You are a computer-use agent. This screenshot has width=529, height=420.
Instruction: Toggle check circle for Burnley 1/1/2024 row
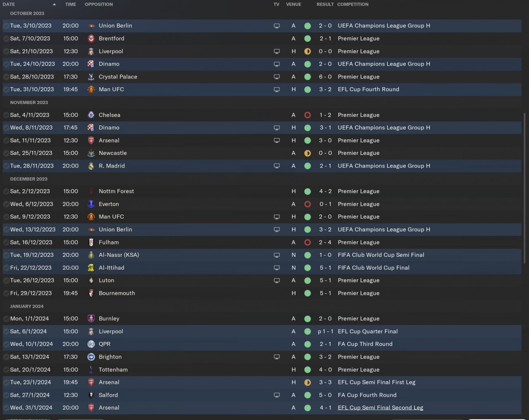tap(6, 319)
